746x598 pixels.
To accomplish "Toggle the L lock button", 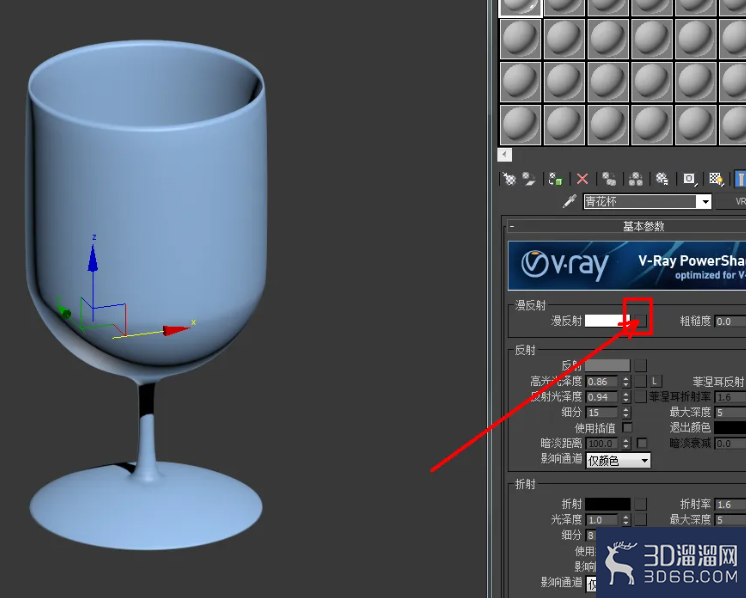I will pyautogui.click(x=655, y=381).
